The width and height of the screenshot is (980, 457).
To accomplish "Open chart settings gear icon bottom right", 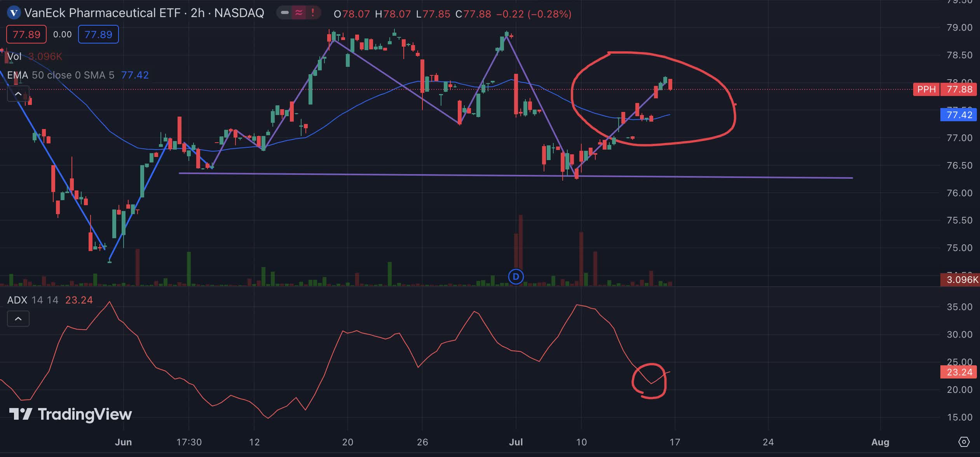I will pyautogui.click(x=964, y=442).
